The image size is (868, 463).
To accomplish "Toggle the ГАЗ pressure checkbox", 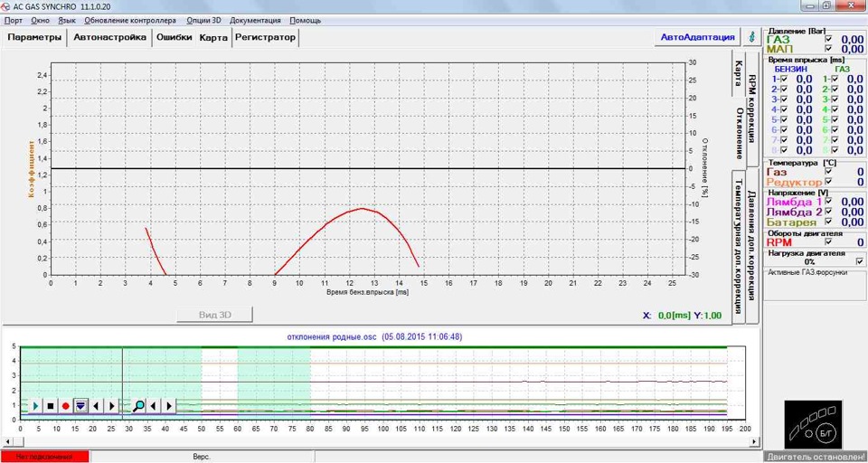I will point(829,40).
